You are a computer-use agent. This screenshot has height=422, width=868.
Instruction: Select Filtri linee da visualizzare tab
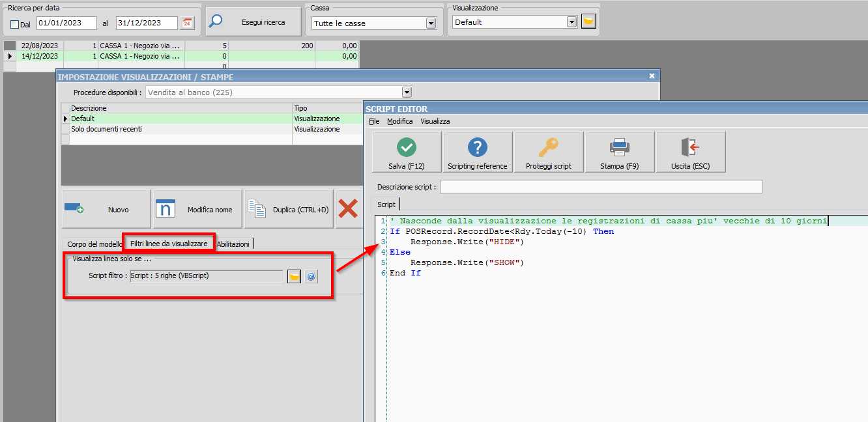click(x=169, y=243)
